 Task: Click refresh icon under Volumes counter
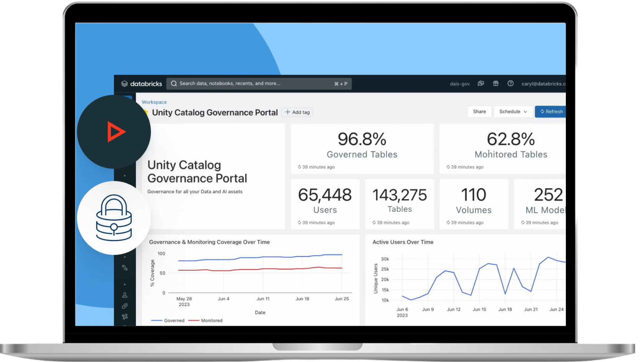(x=448, y=223)
